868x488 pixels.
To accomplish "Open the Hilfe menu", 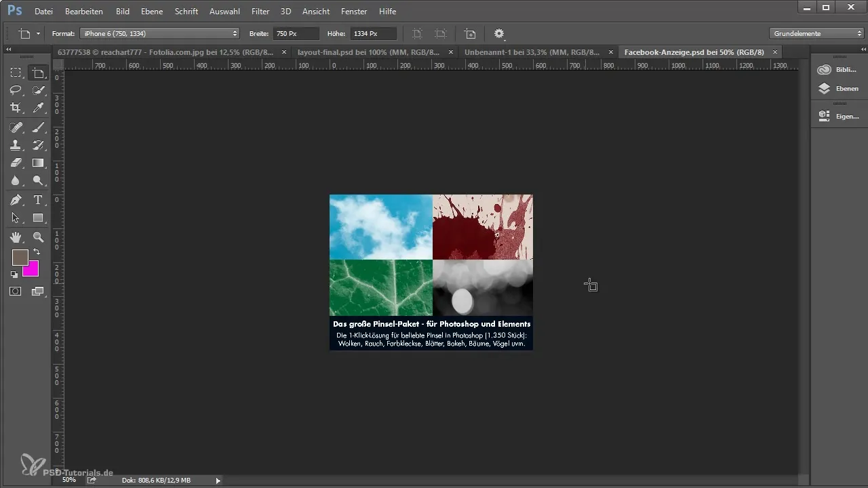I will pyautogui.click(x=388, y=12).
